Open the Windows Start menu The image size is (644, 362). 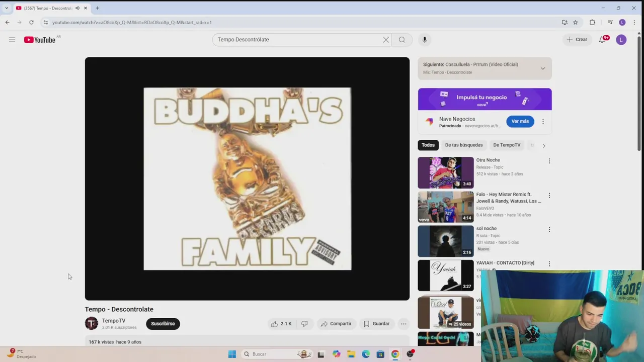coord(232,354)
